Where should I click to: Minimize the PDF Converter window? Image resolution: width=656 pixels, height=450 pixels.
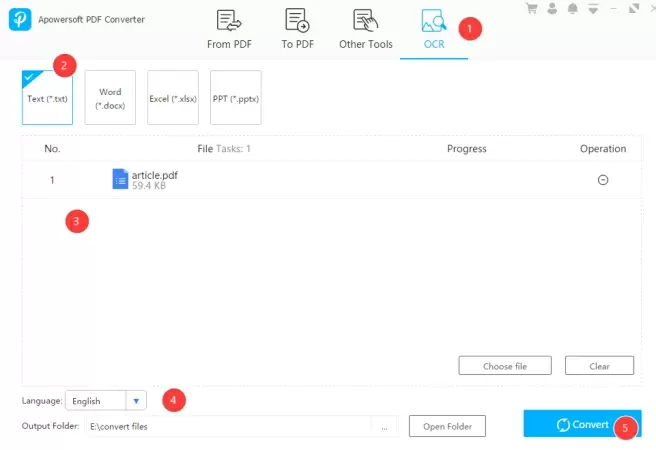(614, 8)
